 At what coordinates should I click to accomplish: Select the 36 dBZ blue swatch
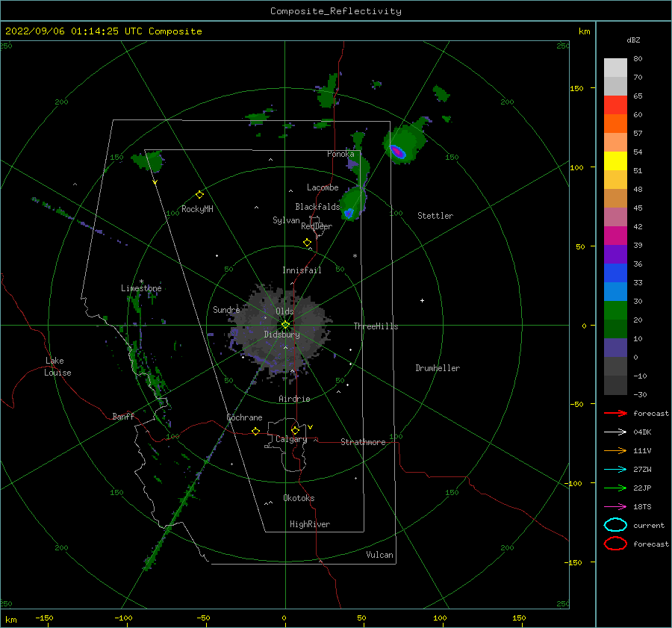[615, 273]
